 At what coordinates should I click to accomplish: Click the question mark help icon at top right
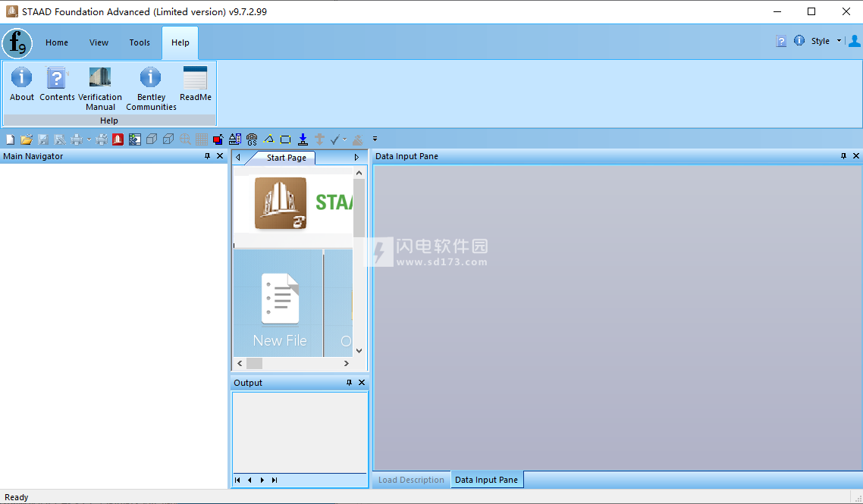coord(781,41)
